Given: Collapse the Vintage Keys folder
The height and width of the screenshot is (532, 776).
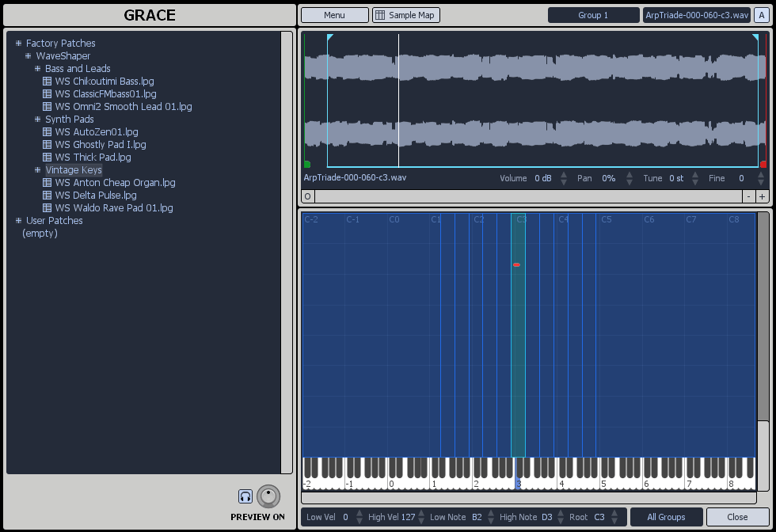Looking at the screenshot, I should pyautogui.click(x=38, y=169).
